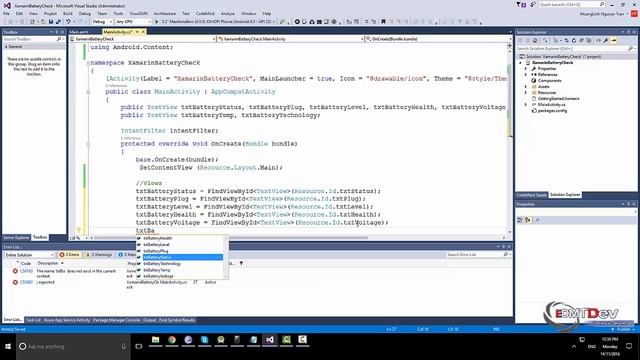Viewport: 640px width, 360px height.
Task: Toggle the Messages filter button
Action: click(x=127, y=255)
